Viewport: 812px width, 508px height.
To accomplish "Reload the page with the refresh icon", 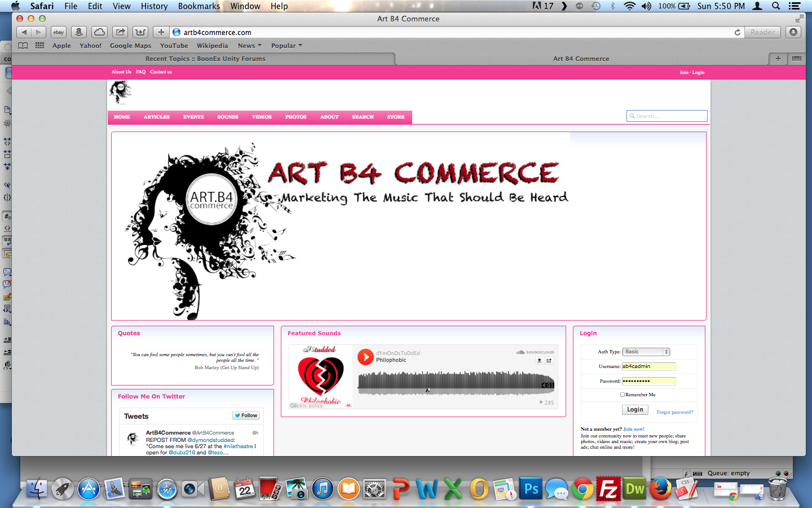I will click(x=737, y=32).
